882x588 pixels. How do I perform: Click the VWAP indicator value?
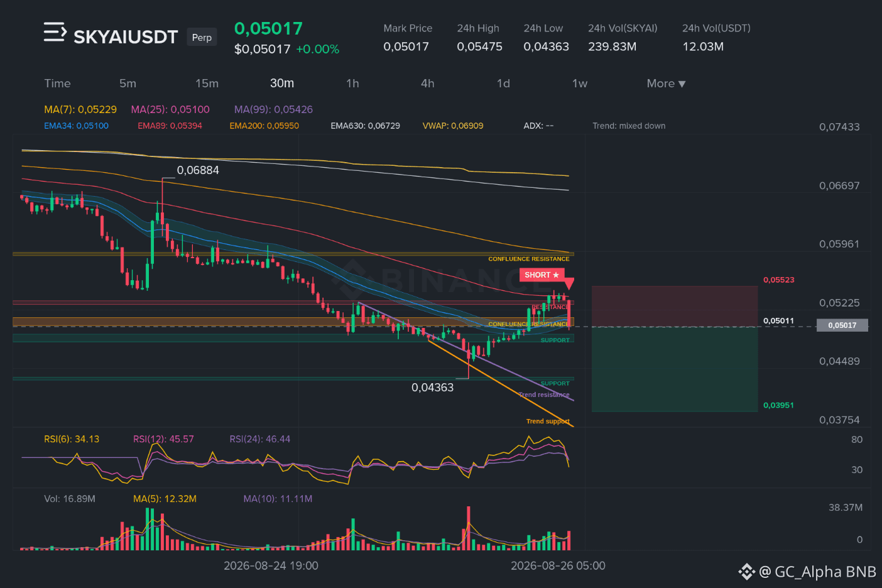coord(453,126)
